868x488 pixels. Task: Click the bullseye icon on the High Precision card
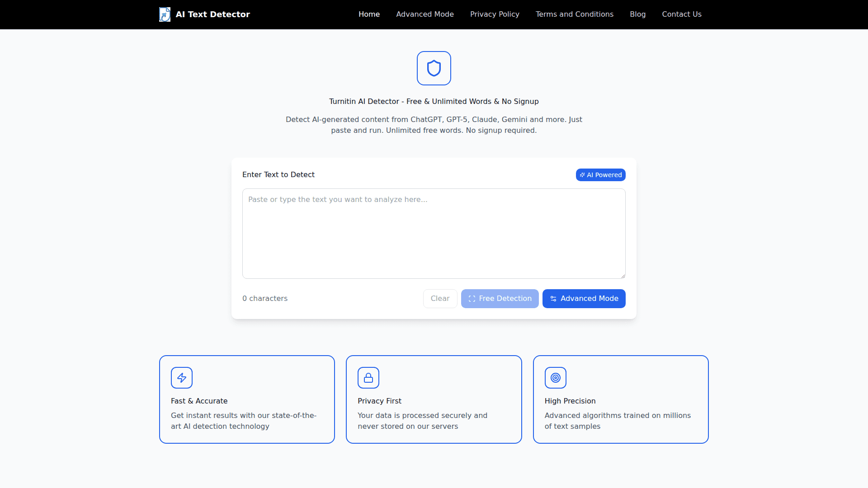555,378
